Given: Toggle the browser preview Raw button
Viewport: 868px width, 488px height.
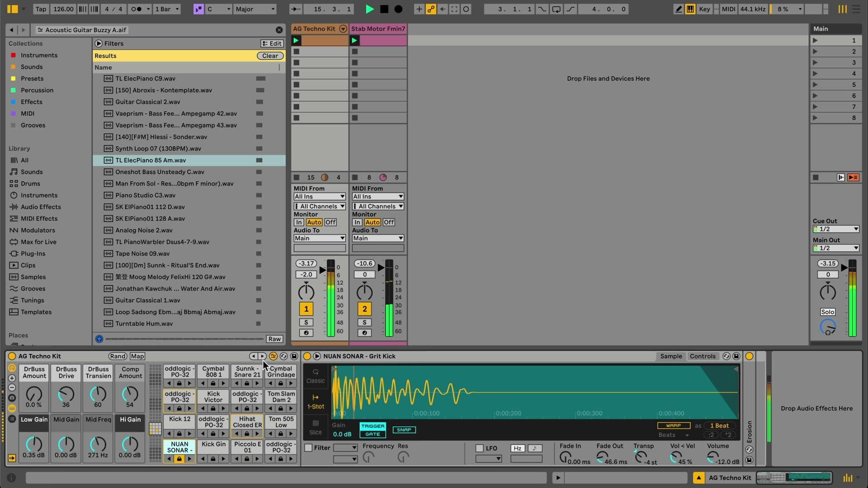Looking at the screenshot, I should tap(274, 339).
